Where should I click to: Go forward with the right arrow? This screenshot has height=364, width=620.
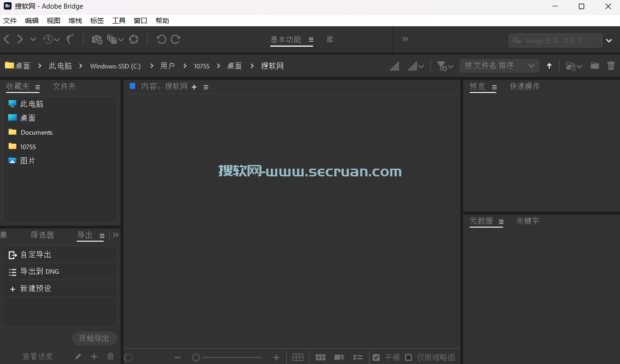[20, 39]
